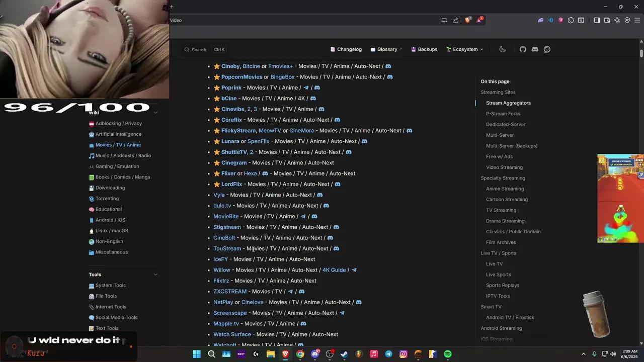Image resolution: width=644 pixels, height=362 pixels.
Task: Click the Discord icon in bCine row
Action: [313, 99]
